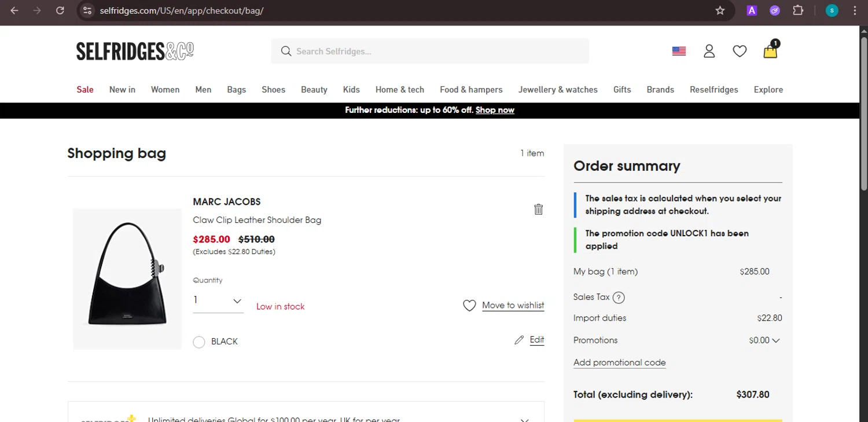Image resolution: width=868 pixels, height=422 pixels.
Task: Open the Shoes menu
Action: [x=273, y=90]
